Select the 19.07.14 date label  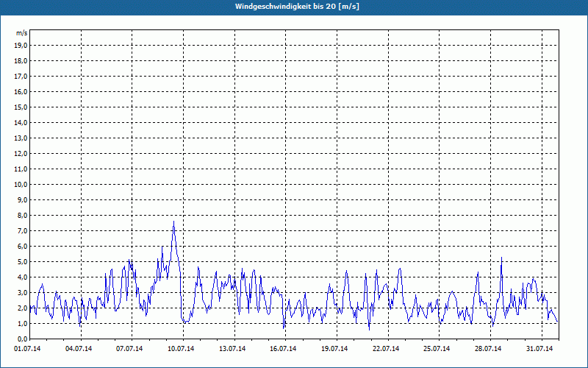click(334, 349)
